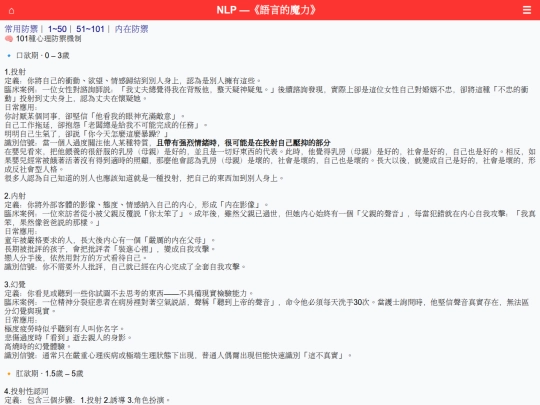
Task: Click the bold text 很可能是在投射自己壓抑的部分
Action: 278,143
